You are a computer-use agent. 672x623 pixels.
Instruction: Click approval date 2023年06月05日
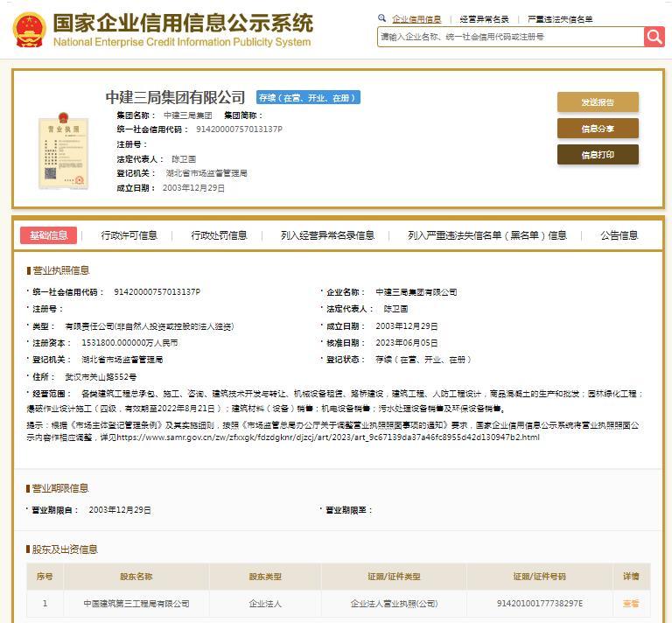coord(406,343)
